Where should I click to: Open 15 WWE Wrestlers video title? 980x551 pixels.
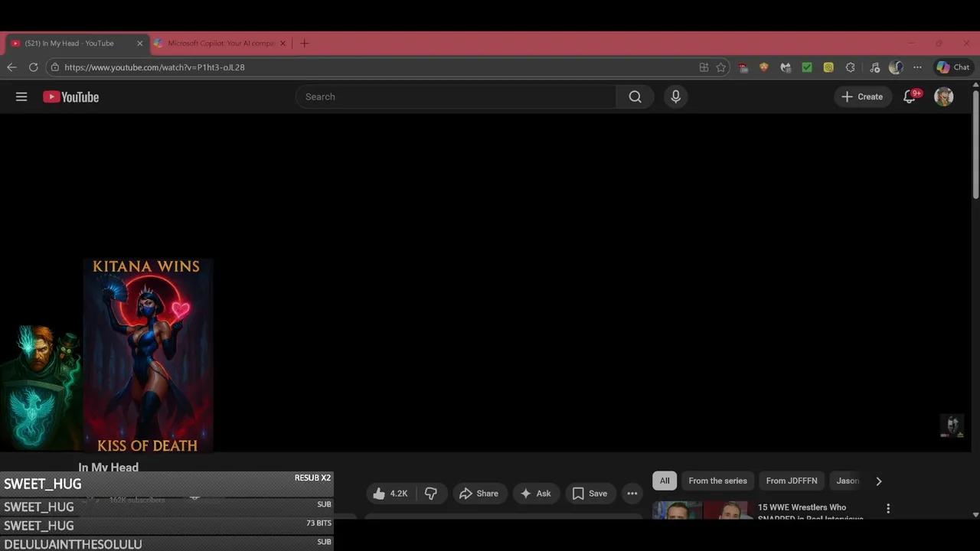(x=811, y=512)
